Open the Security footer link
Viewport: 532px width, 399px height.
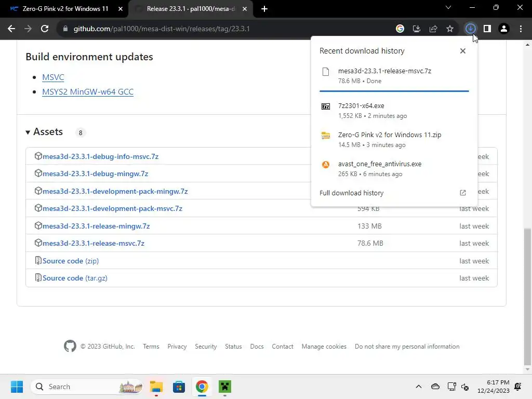pyautogui.click(x=206, y=347)
